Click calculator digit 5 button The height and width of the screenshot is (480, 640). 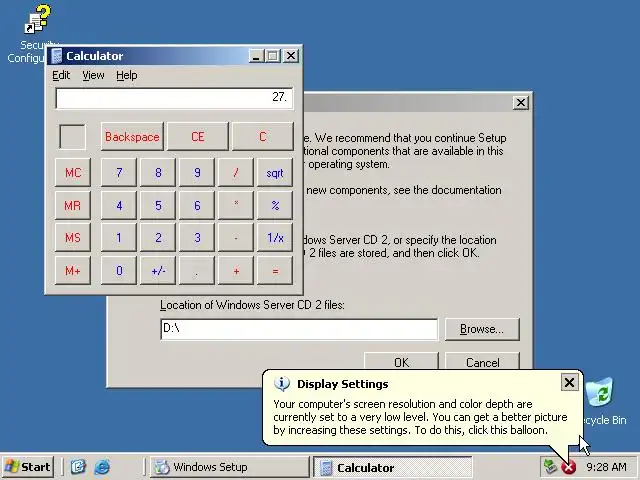(x=158, y=205)
